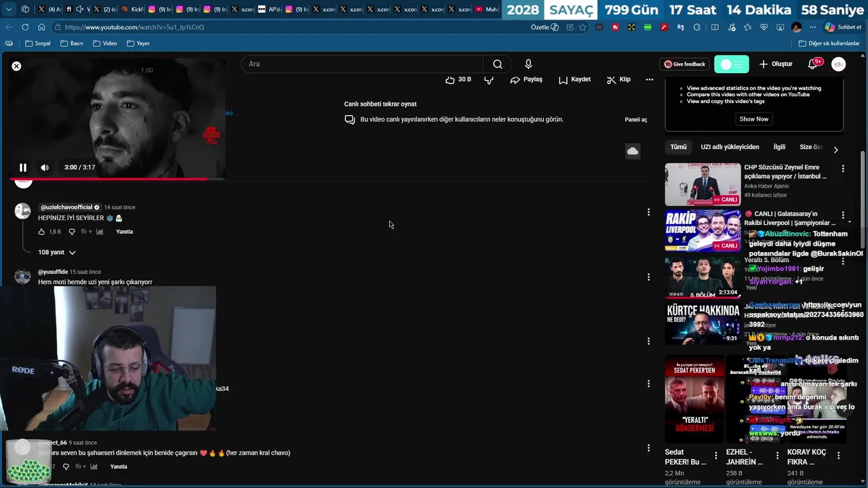The image size is (868, 488).
Task: Open browser settings three-dot menu
Action: click(x=812, y=27)
